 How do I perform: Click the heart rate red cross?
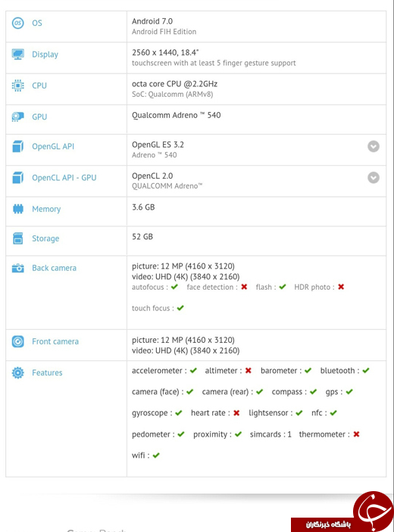[236, 413]
